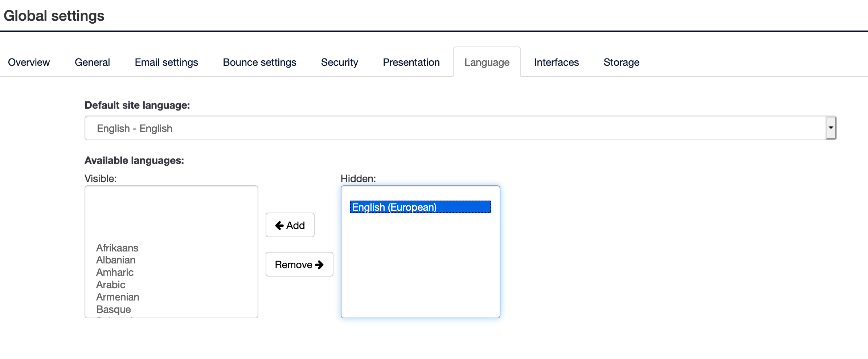Open the General tab

point(92,62)
